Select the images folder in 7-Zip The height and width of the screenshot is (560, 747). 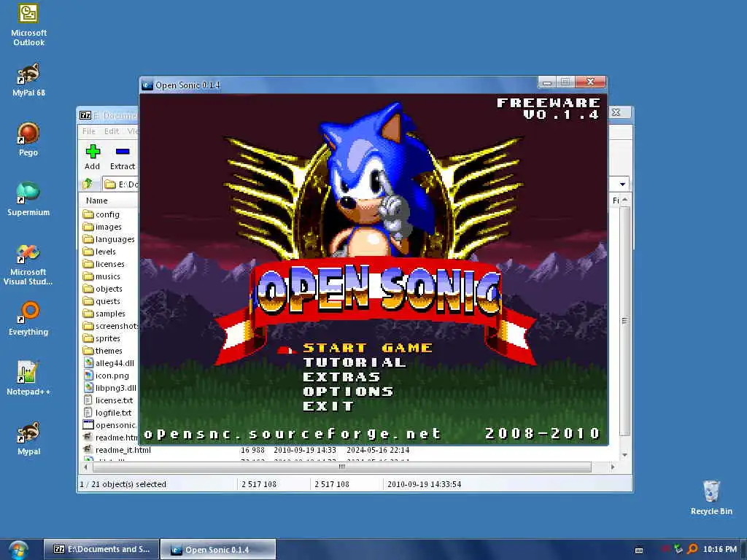click(102, 227)
